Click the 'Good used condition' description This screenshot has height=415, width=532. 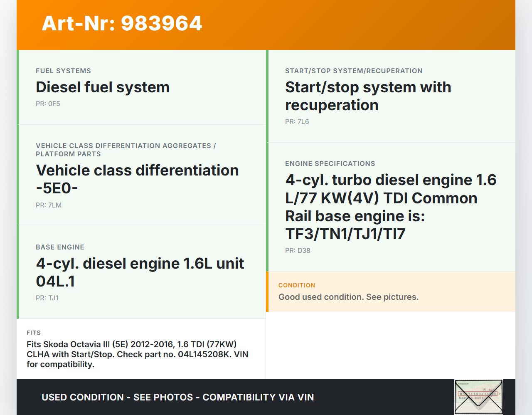(x=348, y=297)
